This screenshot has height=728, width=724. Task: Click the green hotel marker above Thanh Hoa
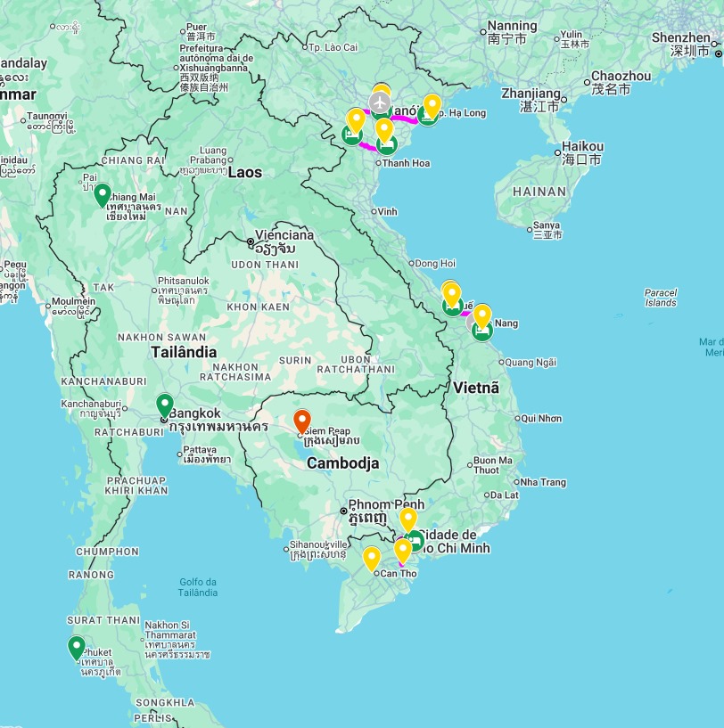(386, 145)
